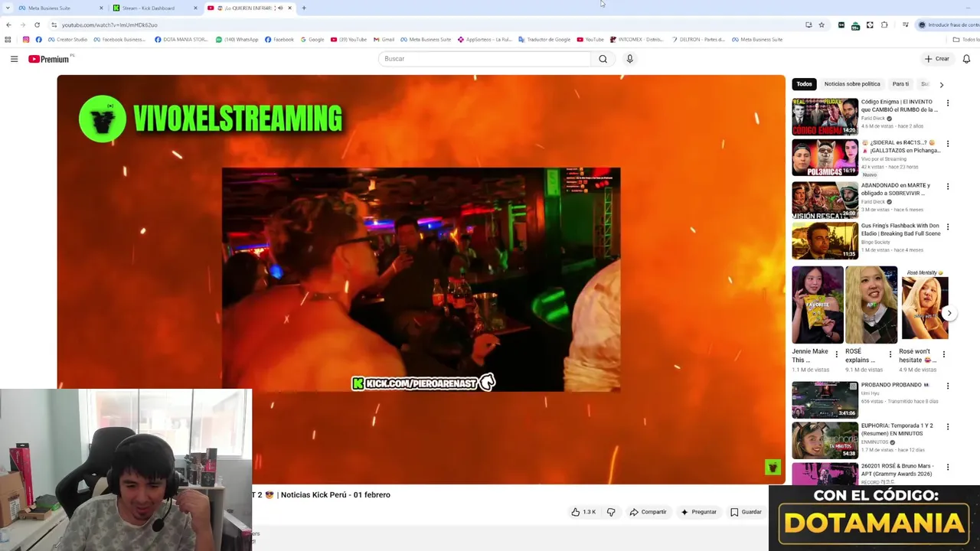Activate voice search microphone
Screen dimensions: 980x551
(x=629, y=59)
